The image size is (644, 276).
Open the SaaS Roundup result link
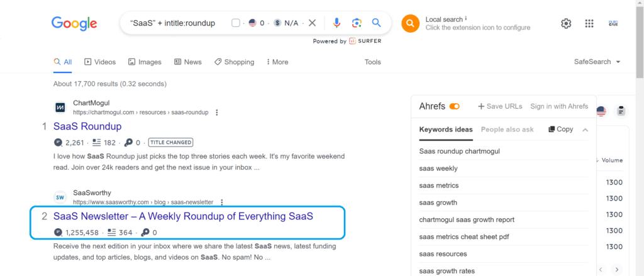tap(87, 126)
